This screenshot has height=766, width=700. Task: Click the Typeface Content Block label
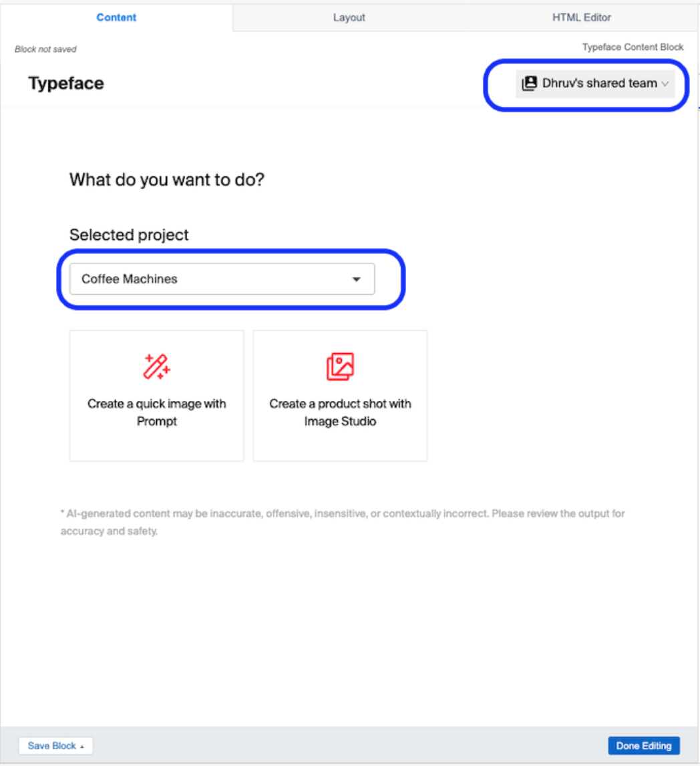(632, 47)
